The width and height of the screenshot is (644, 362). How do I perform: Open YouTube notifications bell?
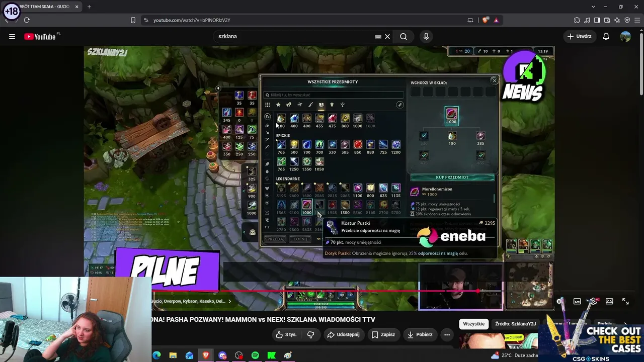(x=606, y=36)
